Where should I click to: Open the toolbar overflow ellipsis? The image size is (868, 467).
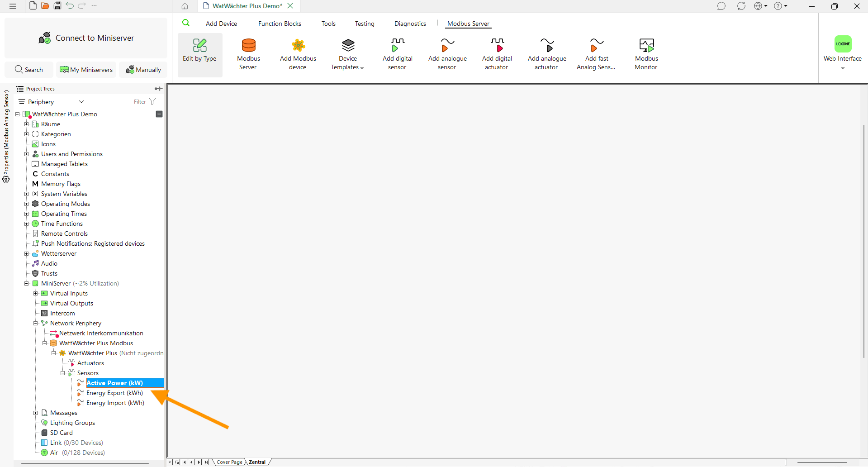pos(94,6)
